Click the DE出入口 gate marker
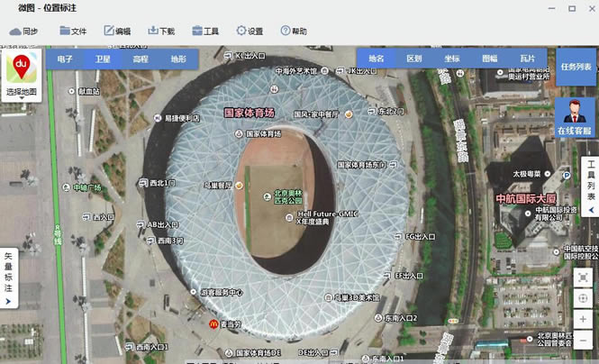The image size is (599, 364). coord(334,352)
